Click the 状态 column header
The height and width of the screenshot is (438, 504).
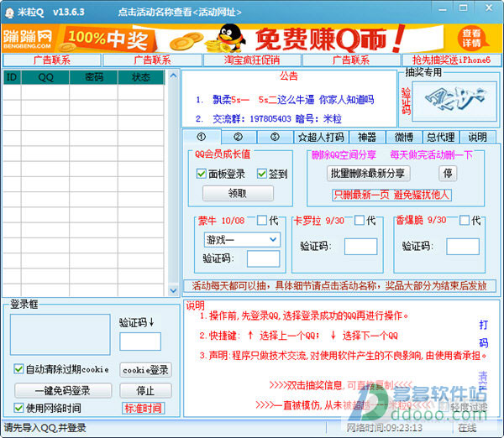pos(141,77)
